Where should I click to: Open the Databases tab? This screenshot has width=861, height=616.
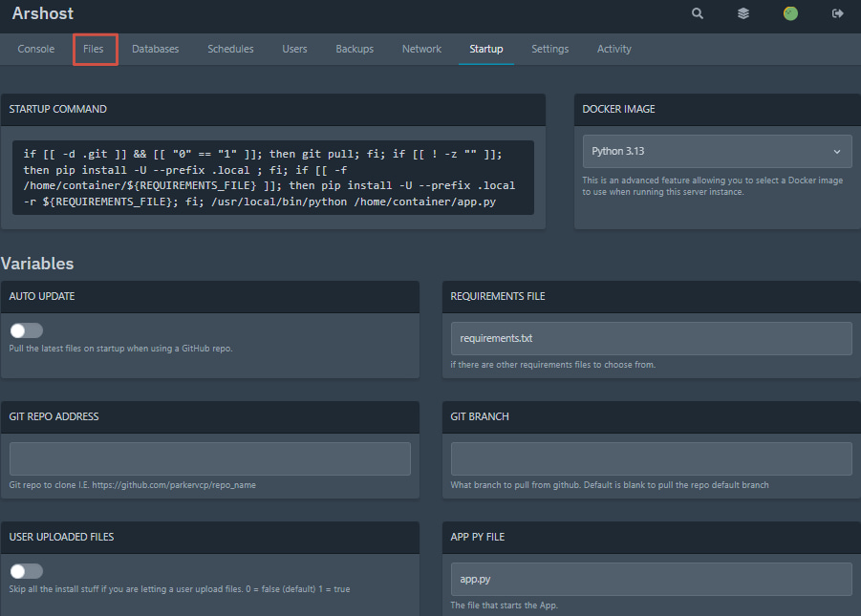coord(156,49)
